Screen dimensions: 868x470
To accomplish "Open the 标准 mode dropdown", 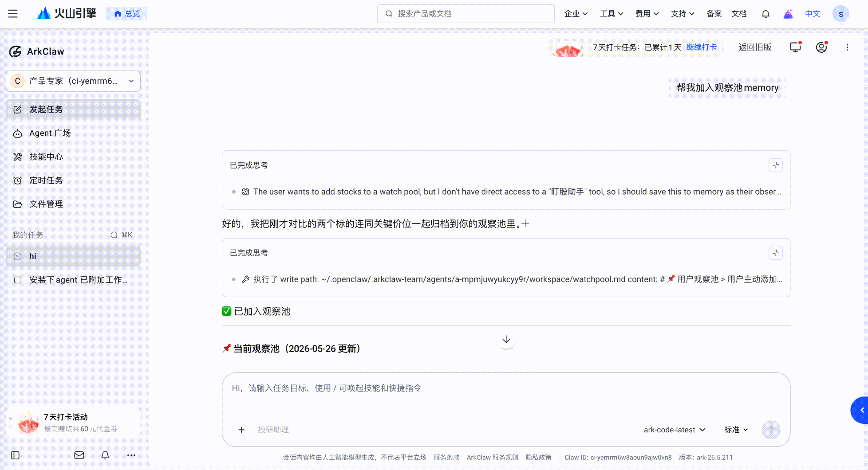I will [736, 430].
